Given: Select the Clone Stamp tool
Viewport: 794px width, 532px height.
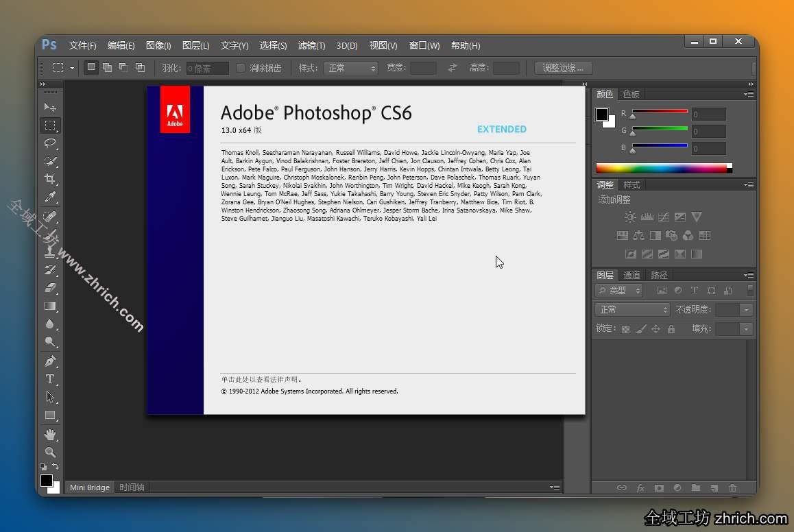Looking at the screenshot, I should click(x=50, y=252).
